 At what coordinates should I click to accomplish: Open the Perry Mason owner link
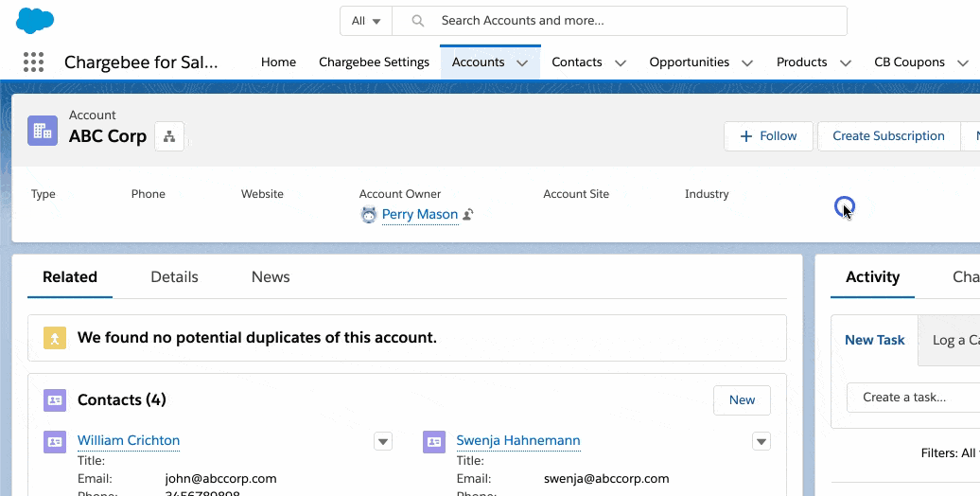coord(419,215)
